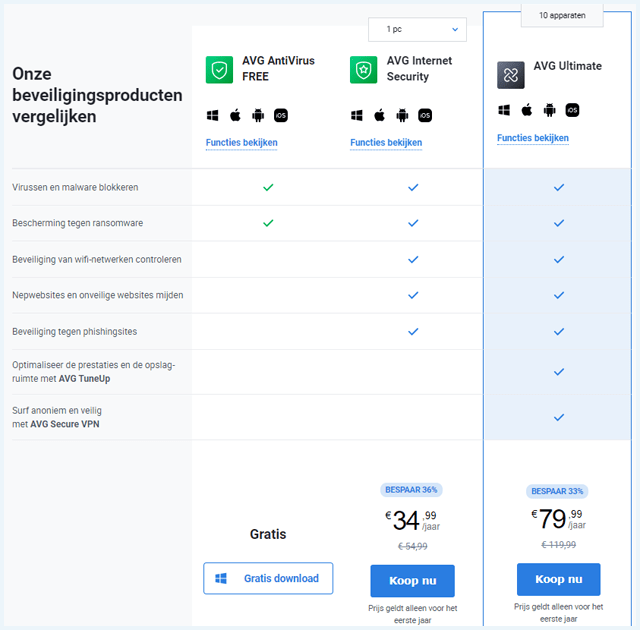Click the AVG TuneUp feature row label

pos(93,372)
